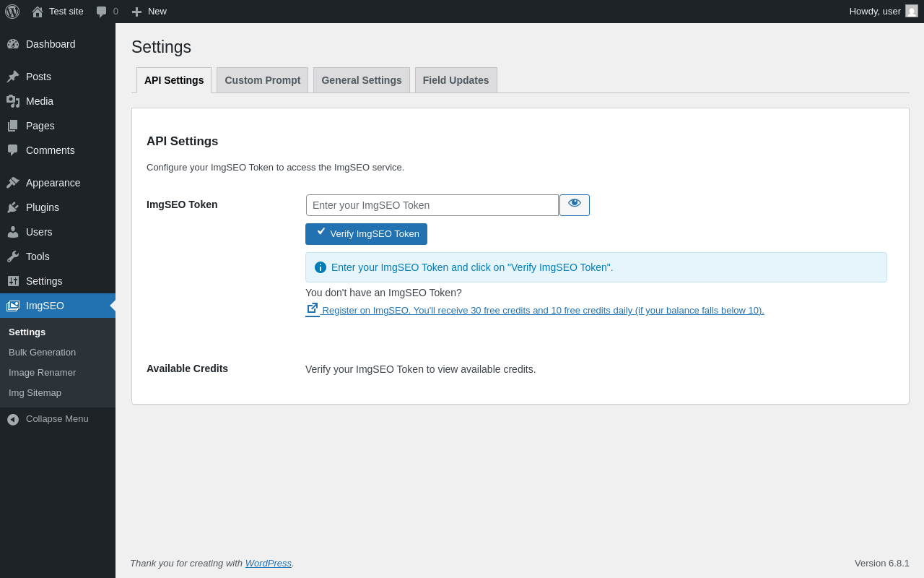Open Appearance menu label

tap(53, 183)
